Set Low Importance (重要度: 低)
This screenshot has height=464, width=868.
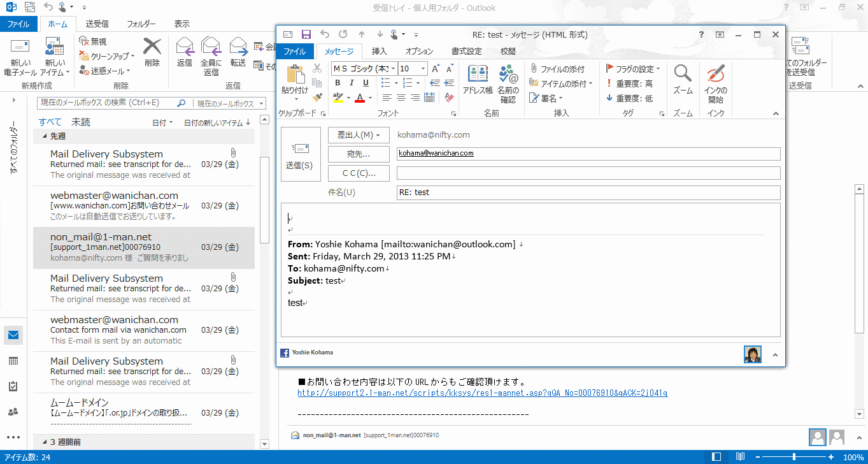(629, 98)
